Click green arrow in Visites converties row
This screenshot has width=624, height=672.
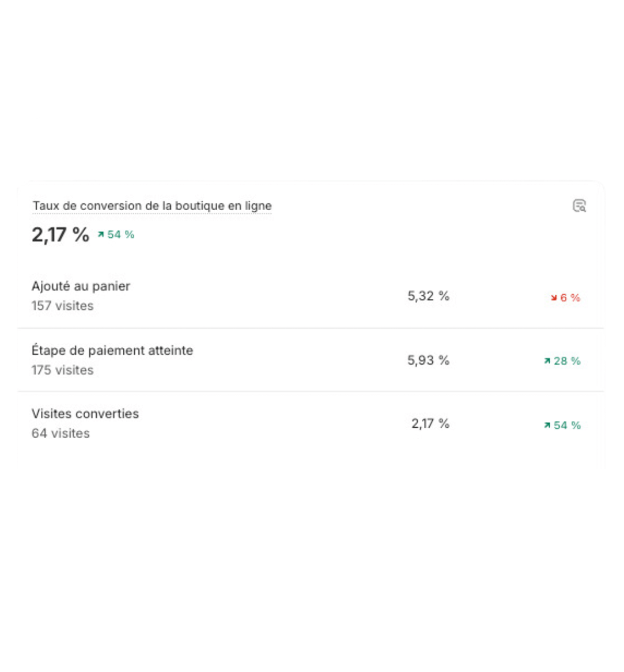click(547, 425)
